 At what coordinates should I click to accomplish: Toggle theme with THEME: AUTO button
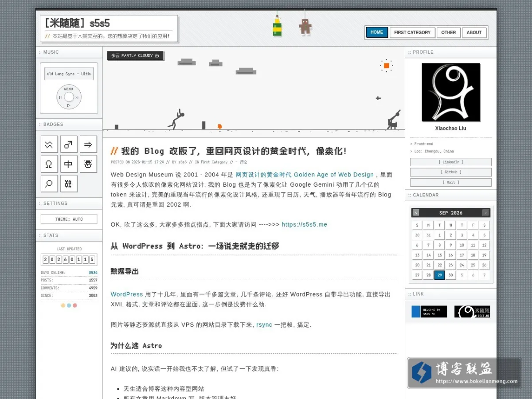pos(69,219)
